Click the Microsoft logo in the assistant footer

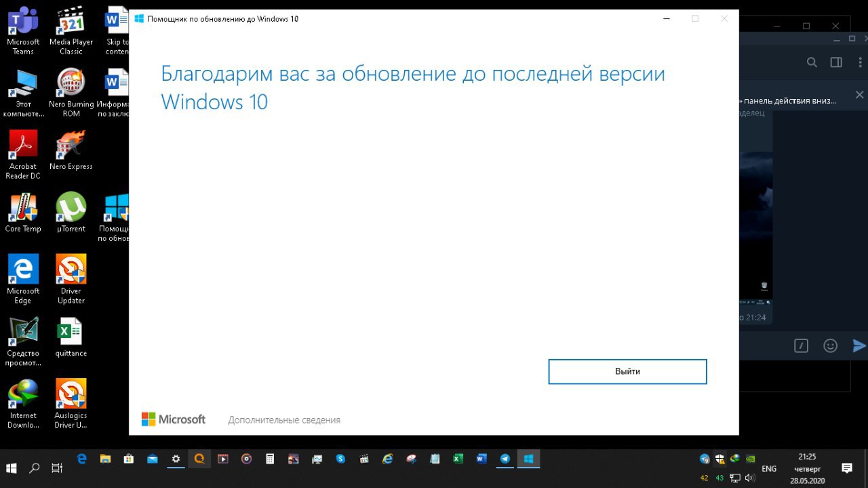click(173, 419)
